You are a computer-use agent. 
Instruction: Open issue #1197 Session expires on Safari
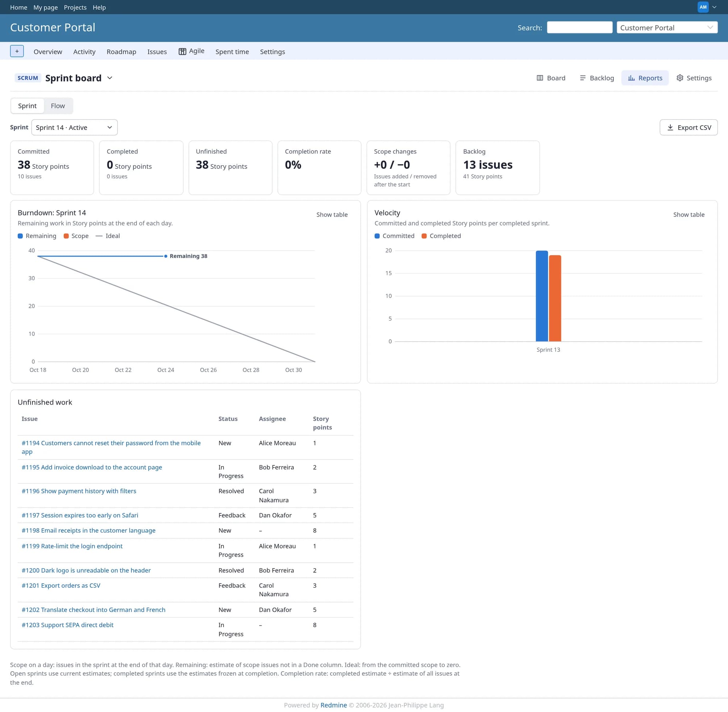point(80,515)
